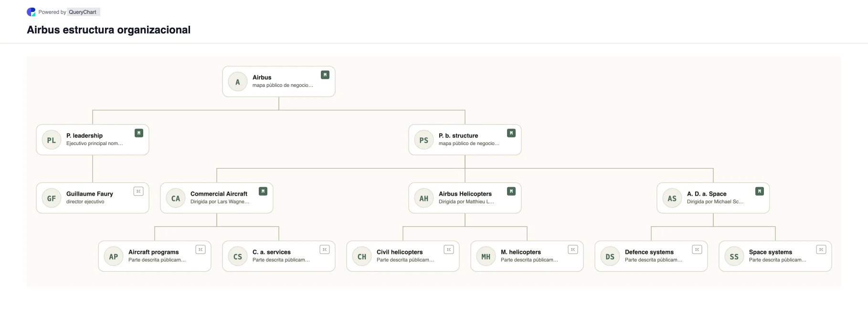Viewport: 868px width, 314px height.
Task: Select the P. leadership node
Action: [x=93, y=140]
